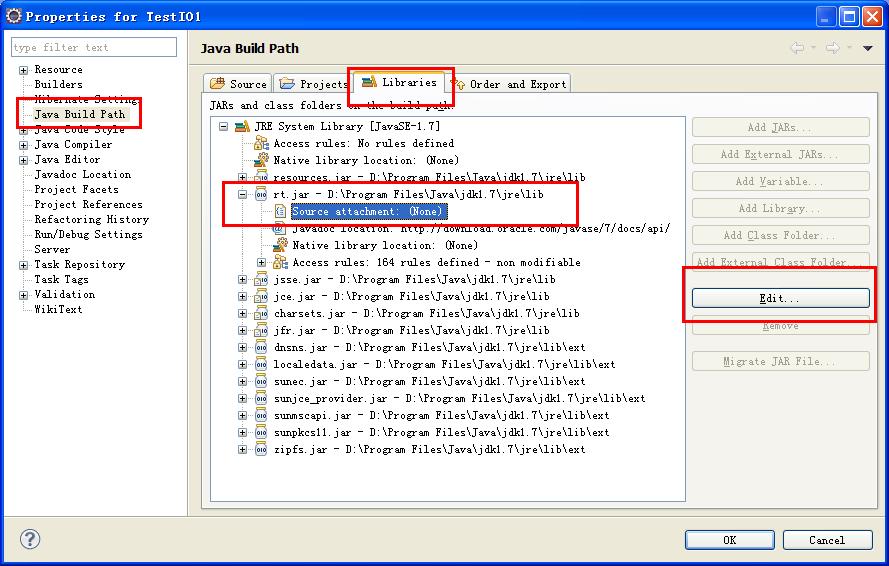
Task: Expand the jce.jar tree node
Action: [242, 296]
